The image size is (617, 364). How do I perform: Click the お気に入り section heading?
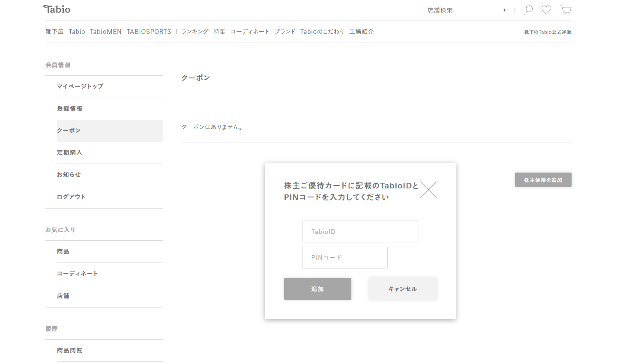pos(60,230)
